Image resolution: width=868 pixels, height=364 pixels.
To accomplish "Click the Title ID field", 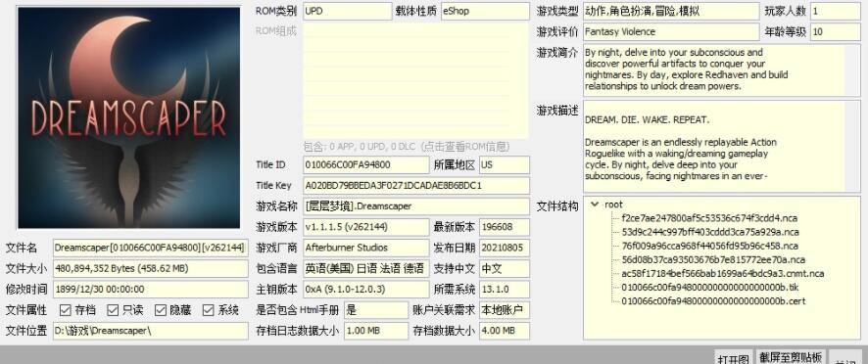I will 365,164.
